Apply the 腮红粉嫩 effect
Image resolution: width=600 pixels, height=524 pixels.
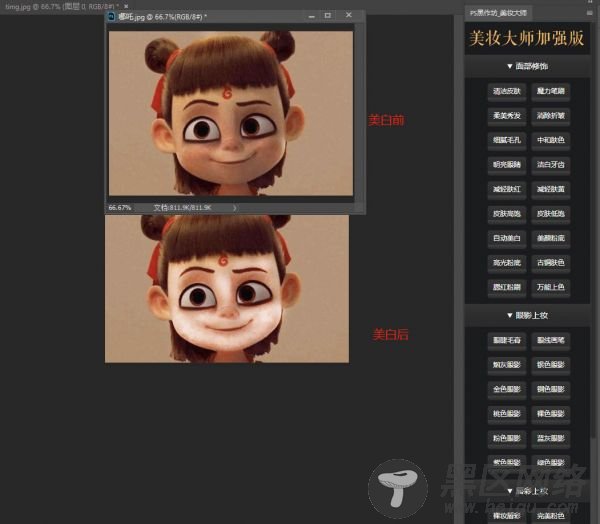click(507, 287)
